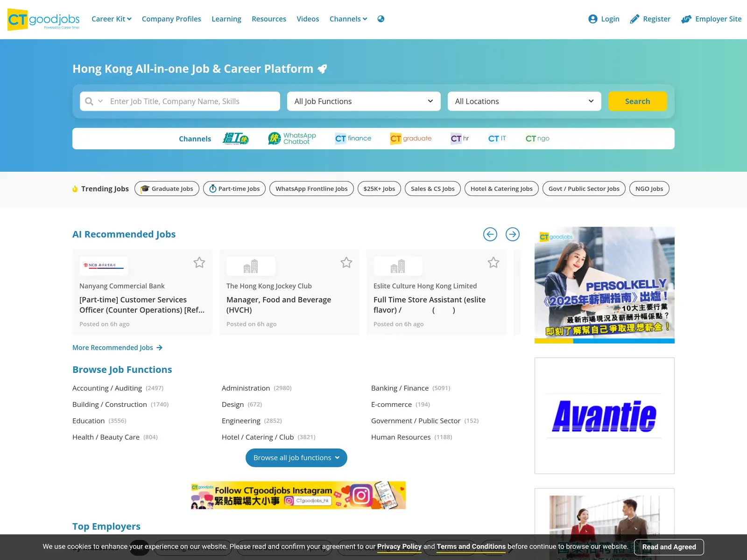
Task: Open the green Chinese-logo job channel
Action: click(x=236, y=139)
